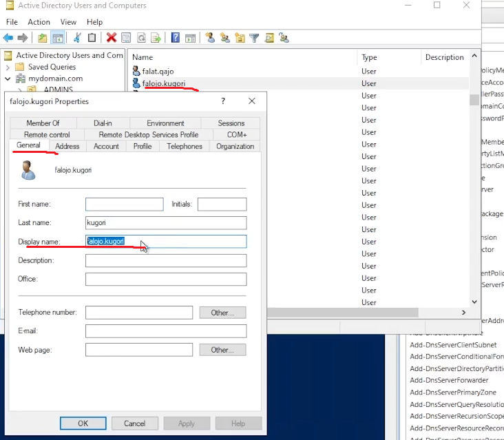Viewport: 504px width, 440px height.
Task: Switch to the Account tab
Action: point(106,146)
